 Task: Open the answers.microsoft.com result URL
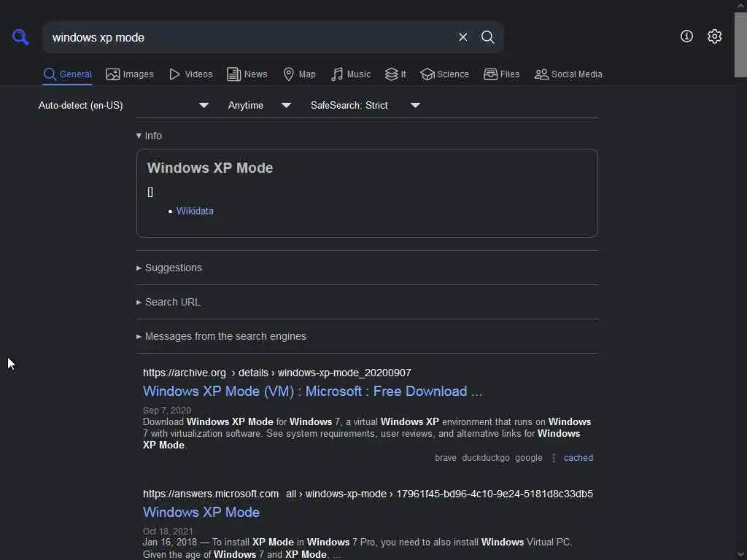click(x=368, y=494)
